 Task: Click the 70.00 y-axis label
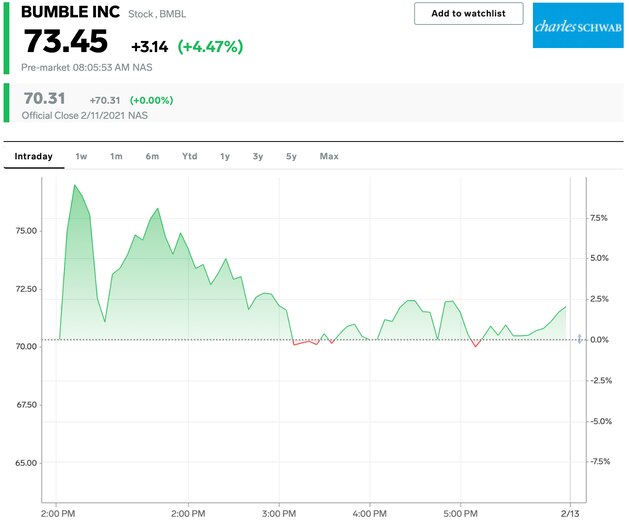click(26, 346)
